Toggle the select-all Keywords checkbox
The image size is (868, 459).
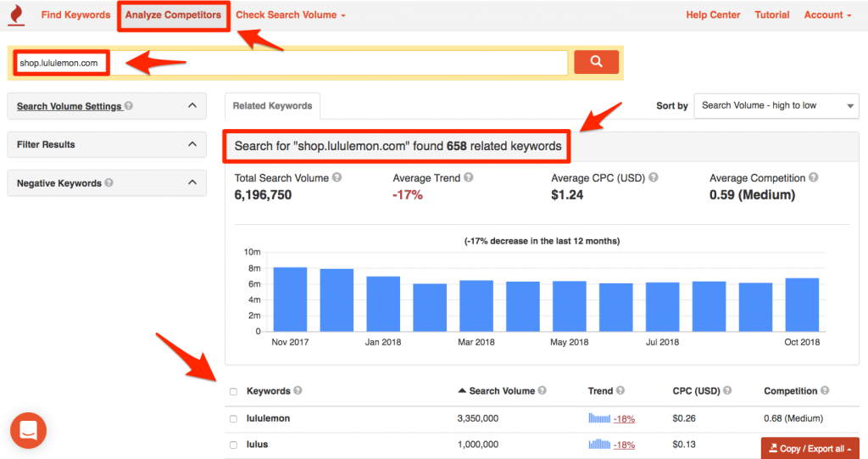point(233,391)
